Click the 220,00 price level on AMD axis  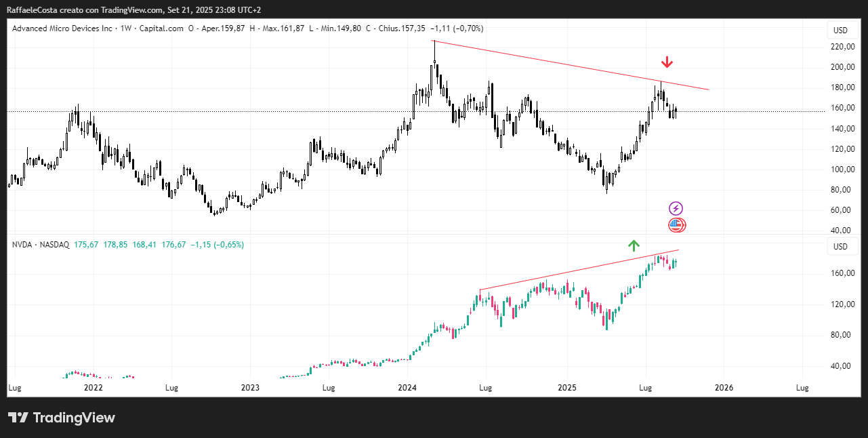(840, 47)
